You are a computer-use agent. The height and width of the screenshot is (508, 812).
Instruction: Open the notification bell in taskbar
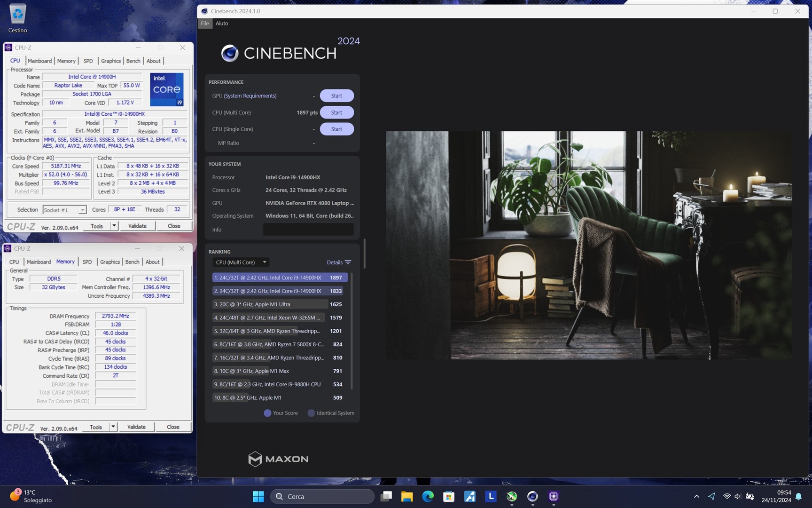click(798, 497)
